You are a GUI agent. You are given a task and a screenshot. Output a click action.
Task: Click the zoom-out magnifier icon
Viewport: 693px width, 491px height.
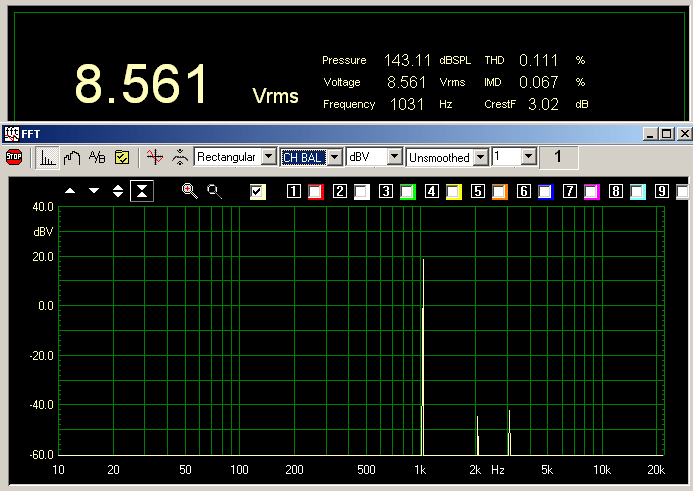(x=213, y=191)
